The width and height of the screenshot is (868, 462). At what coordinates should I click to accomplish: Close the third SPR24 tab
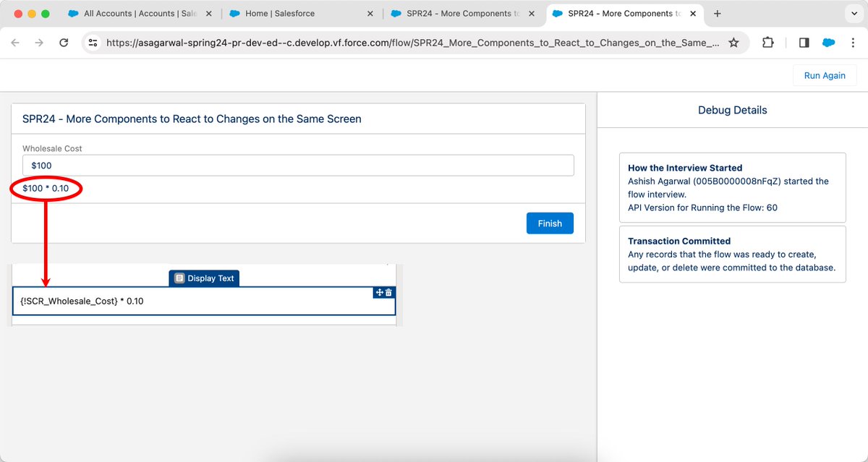(532, 14)
